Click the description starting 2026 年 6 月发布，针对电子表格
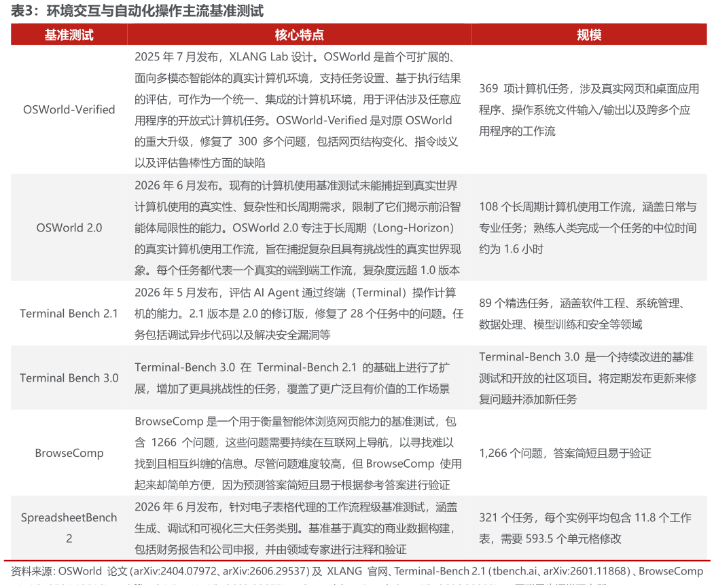This screenshot has height=588, width=714. tap(296, 528)
